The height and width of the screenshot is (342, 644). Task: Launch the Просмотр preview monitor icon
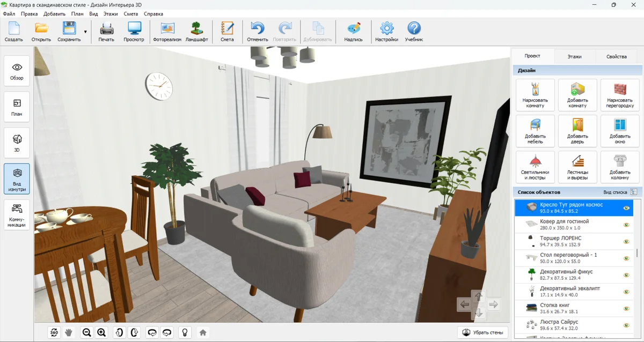coord(134,32)
